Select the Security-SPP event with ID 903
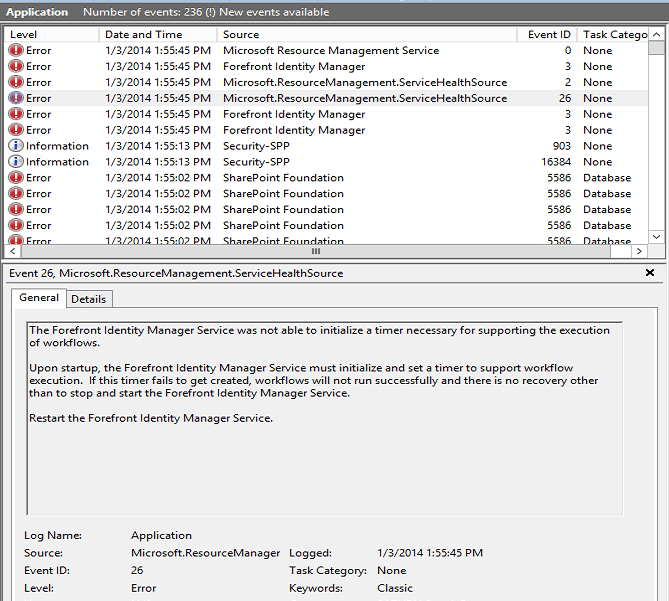 [326, 146]
